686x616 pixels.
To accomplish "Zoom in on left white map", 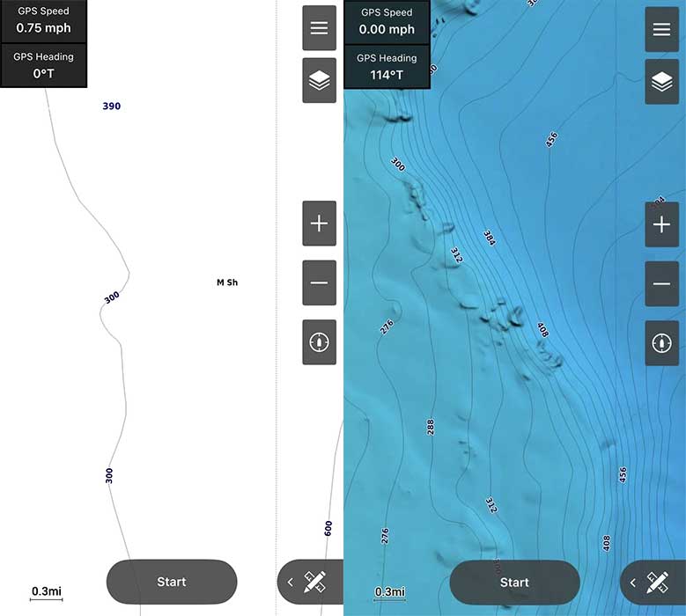I will [320, 224].
